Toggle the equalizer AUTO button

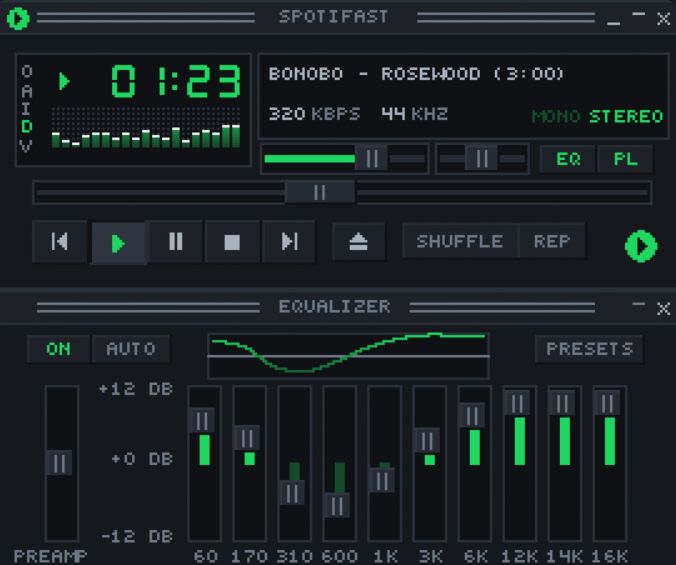pos(131,349)
